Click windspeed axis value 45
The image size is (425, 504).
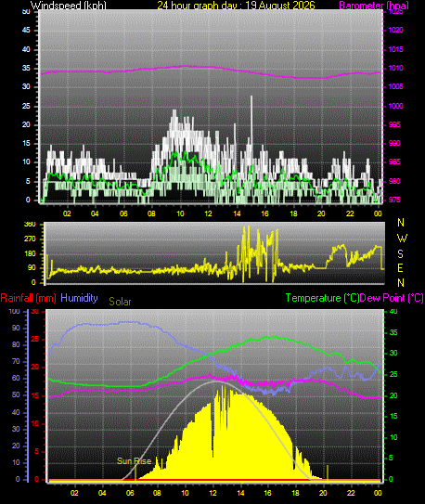[26, 31]
